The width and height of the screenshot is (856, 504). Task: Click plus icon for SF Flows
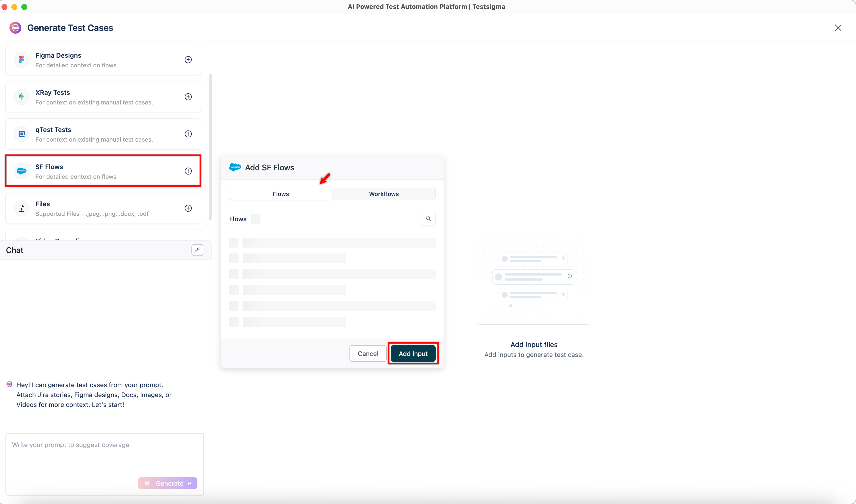pos(188,171)
